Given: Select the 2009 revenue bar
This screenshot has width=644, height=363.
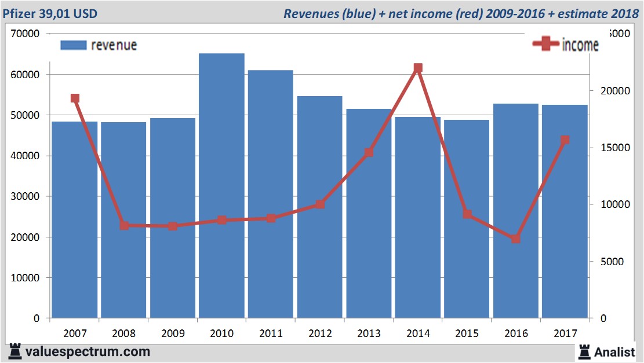Looking at the screenshot, I should coord(173,218).
